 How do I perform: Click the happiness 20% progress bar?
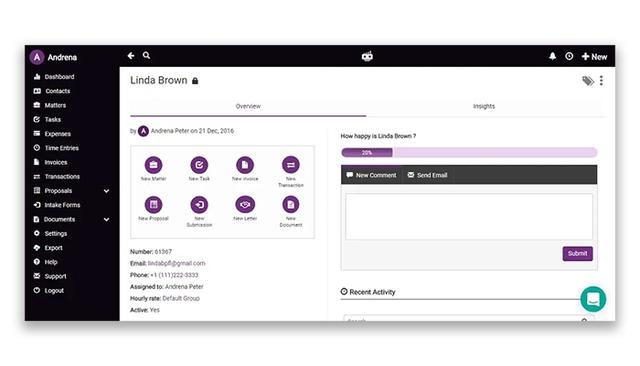[x=469, y=153]
